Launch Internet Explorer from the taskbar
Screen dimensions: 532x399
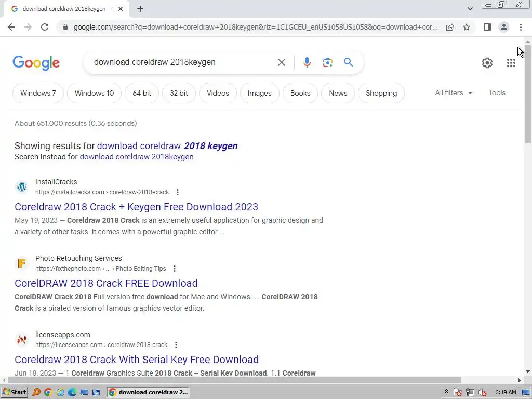pyautogui.click(x=60, y=393)
